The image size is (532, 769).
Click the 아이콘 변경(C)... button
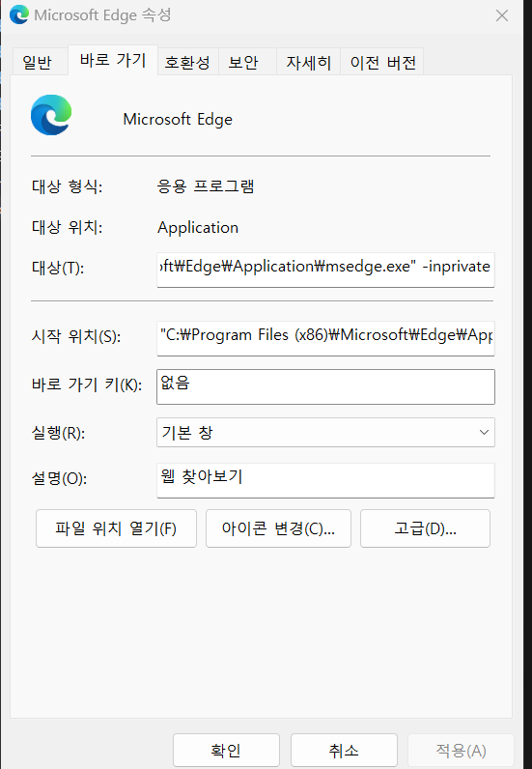click(278, 528)
